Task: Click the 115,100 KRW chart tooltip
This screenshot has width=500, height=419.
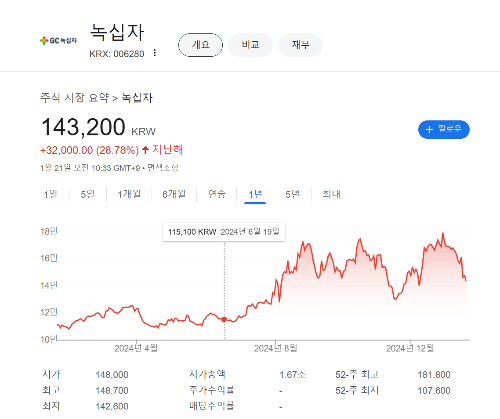Action: click(x=224, y=232)
